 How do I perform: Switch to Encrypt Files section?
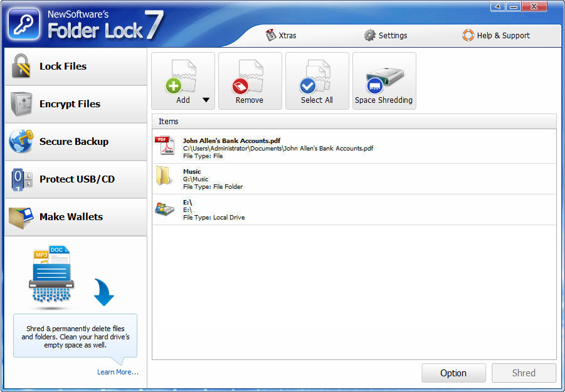76,104
